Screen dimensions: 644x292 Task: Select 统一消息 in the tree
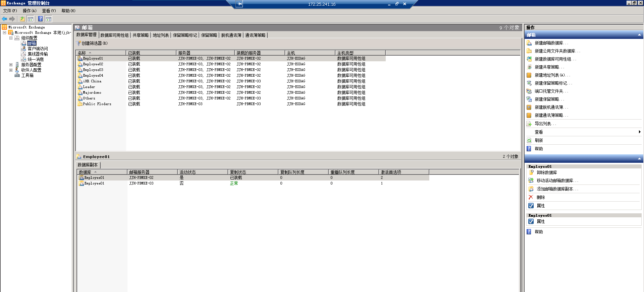(x=36, y=60)
